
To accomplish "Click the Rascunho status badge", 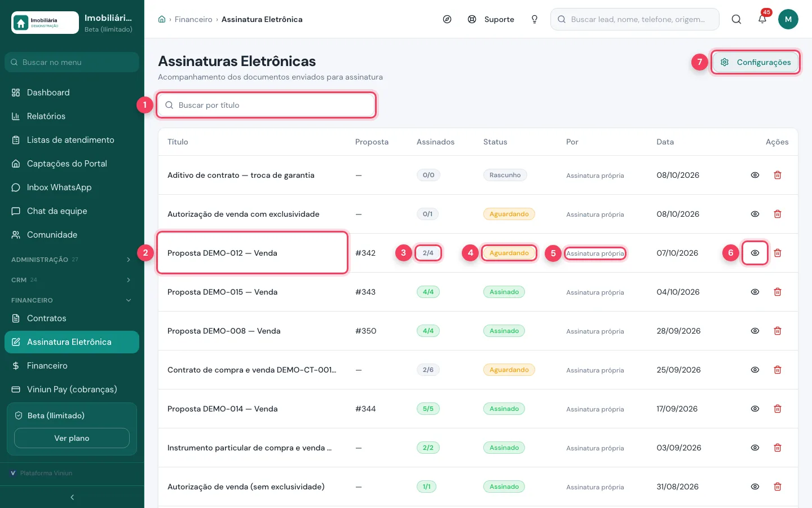I will point(505,175).
